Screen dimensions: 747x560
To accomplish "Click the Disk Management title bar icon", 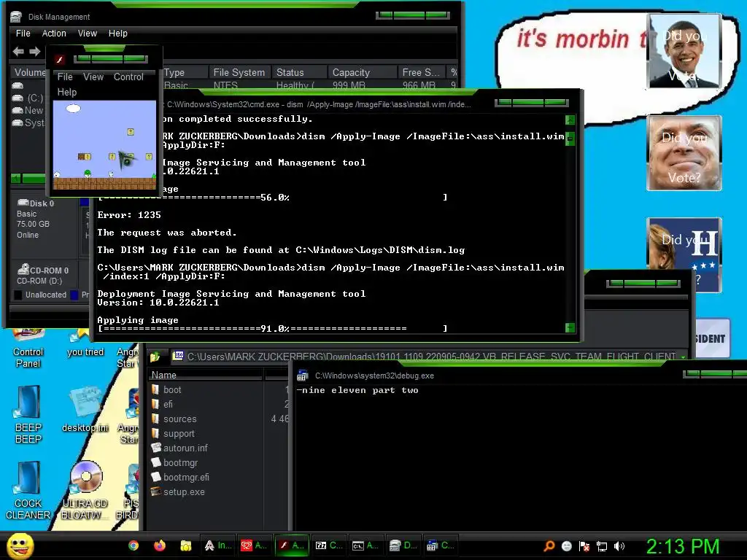I will (x=16, y=17).
